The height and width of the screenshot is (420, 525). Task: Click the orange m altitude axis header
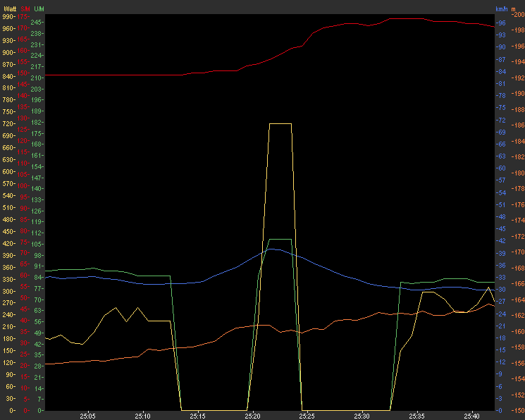tap(514, 8)
